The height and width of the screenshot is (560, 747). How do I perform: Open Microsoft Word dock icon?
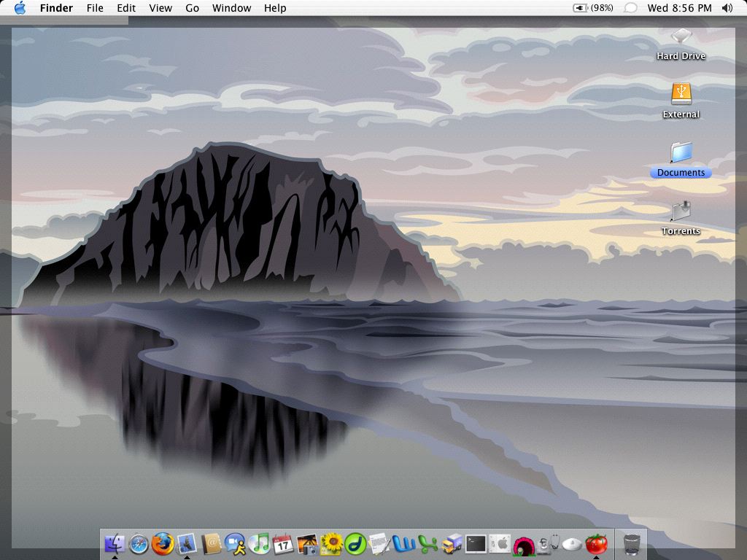[403, 544]
